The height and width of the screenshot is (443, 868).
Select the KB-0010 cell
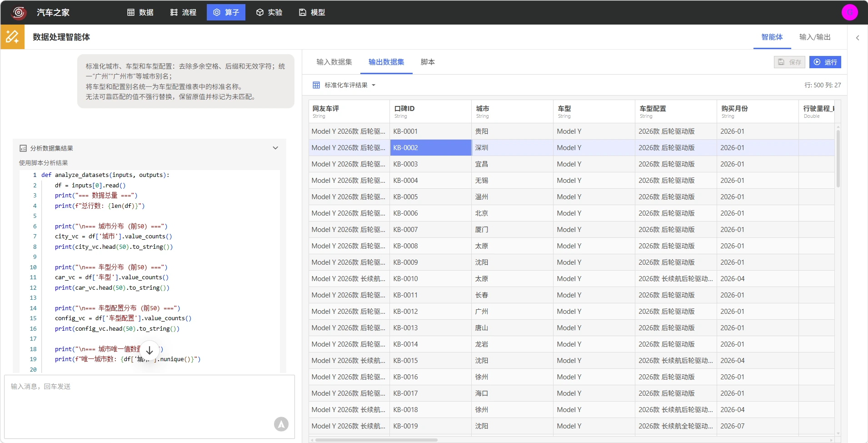click(431, 279)
